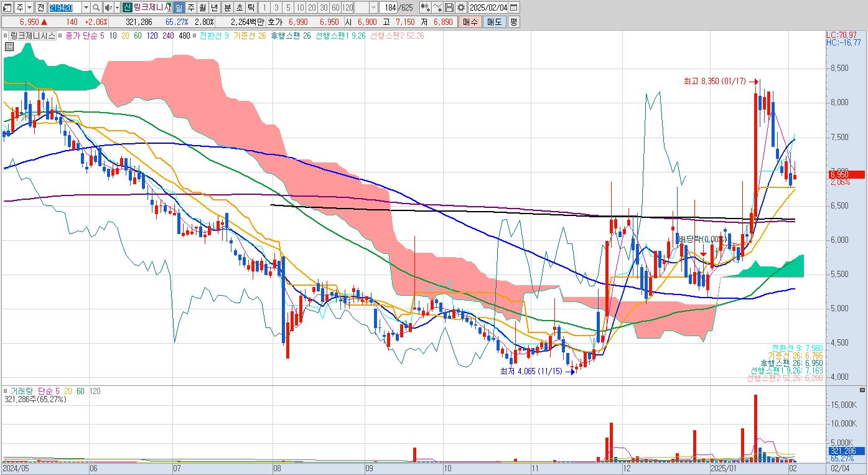868x475 pixels.
Task: Click the 최고 8,350 (01/17) annotation
Action: pyautogui.click(x=716, y=81)
